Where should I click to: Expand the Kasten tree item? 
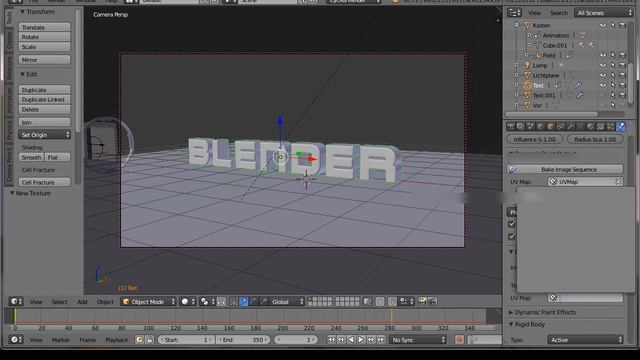click(517, 25)
